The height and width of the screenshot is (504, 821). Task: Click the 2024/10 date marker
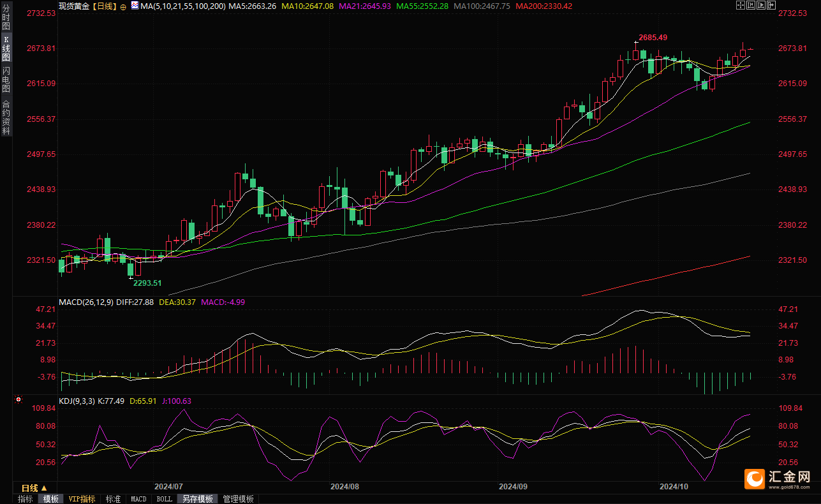tap(674, 486)
